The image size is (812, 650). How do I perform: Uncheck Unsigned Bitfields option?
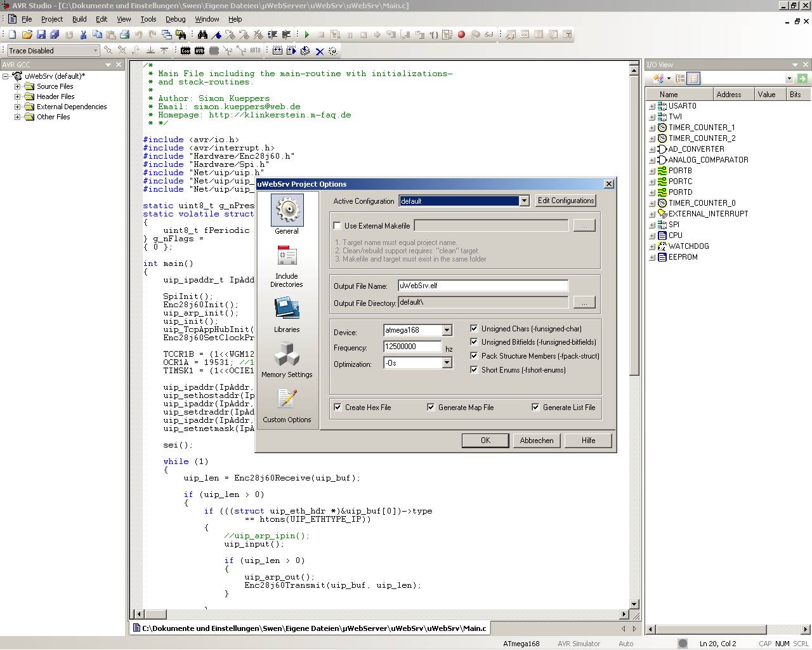(x=474, y=342)
